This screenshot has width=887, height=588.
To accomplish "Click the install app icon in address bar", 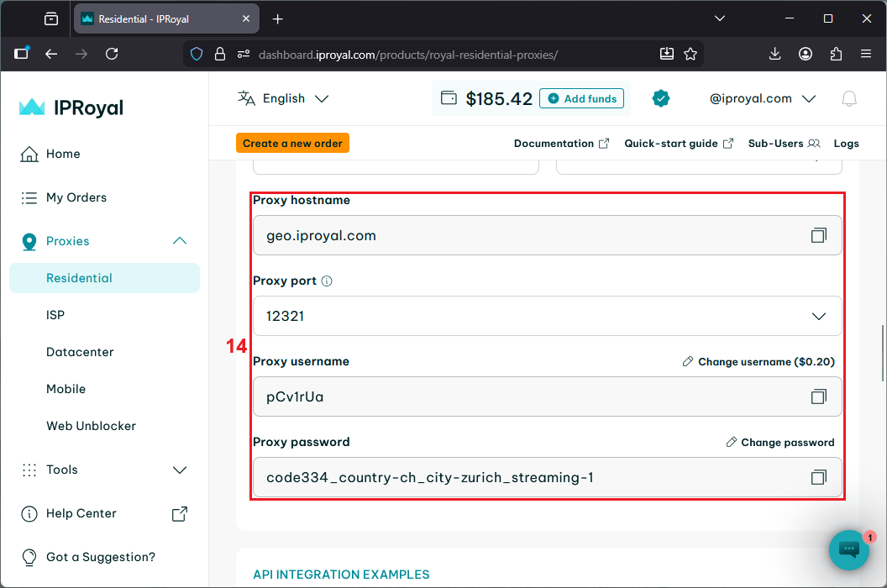I will tap(667, 54).
